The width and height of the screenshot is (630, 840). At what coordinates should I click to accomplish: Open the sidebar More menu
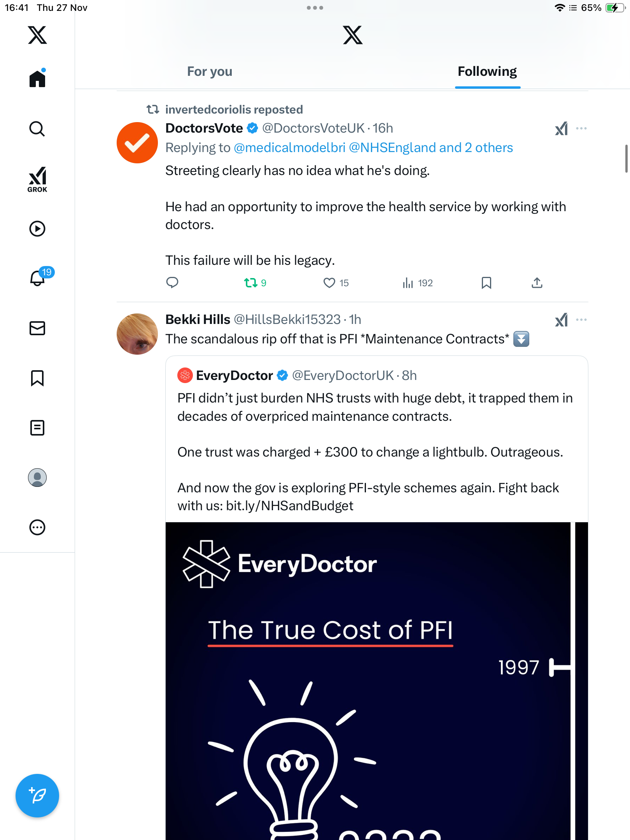click(37, 527)
